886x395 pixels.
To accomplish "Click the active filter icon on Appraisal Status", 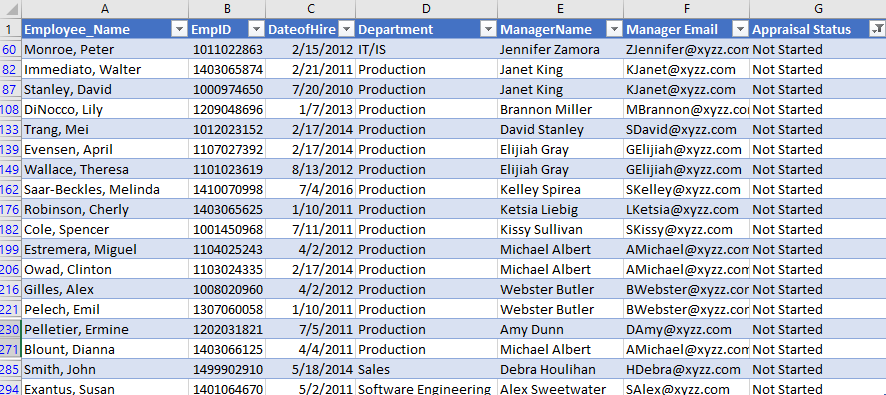I will 877,30.
